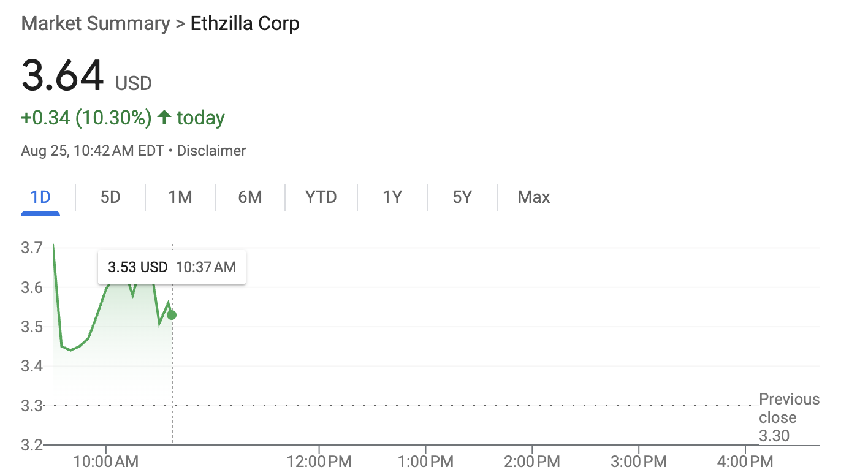Click the Previous close 3.30 label

pos(789,417)
